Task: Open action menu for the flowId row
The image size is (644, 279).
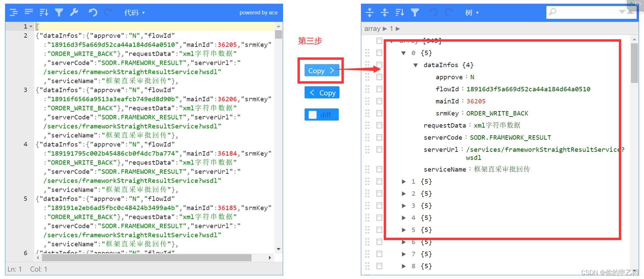Action: coord(379,89)
